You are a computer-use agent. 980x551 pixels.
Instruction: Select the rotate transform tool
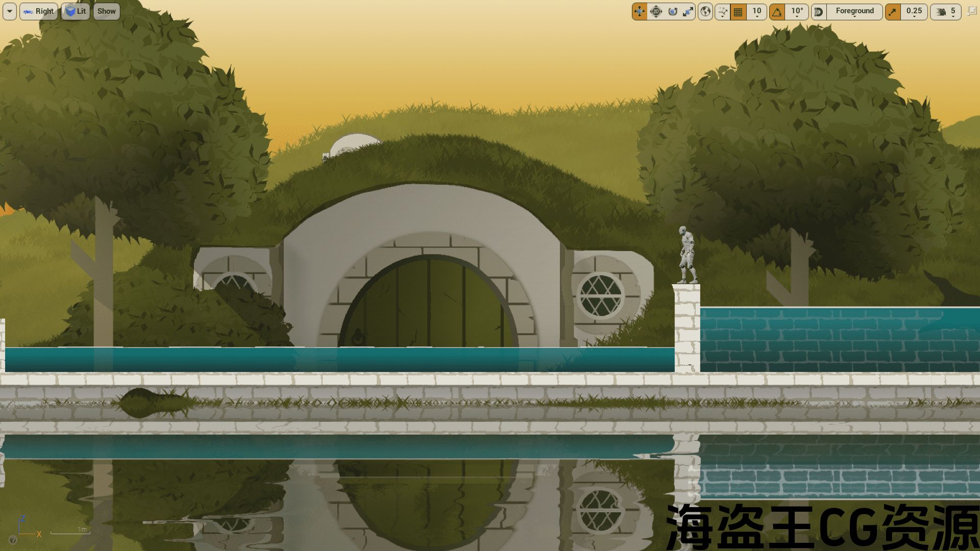(673, 11)
